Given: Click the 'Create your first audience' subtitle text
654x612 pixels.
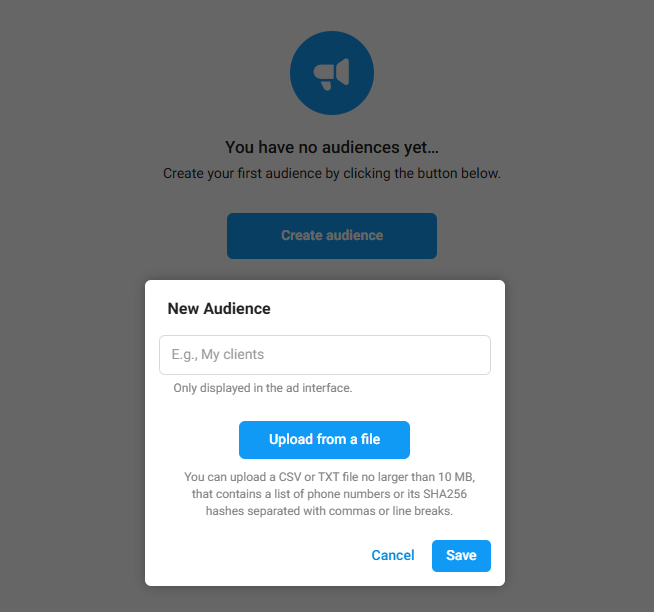Looking at the screenshot, I should (x=331, y=173).
